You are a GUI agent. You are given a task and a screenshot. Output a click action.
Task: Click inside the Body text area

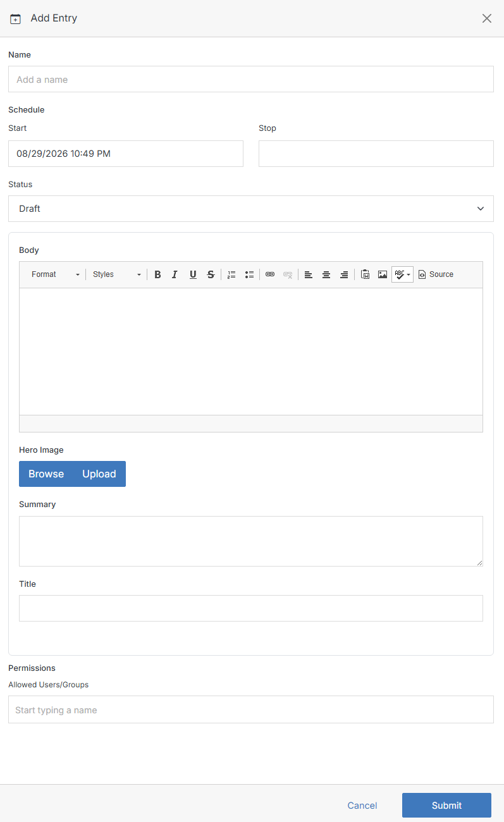tap(251, 352)
